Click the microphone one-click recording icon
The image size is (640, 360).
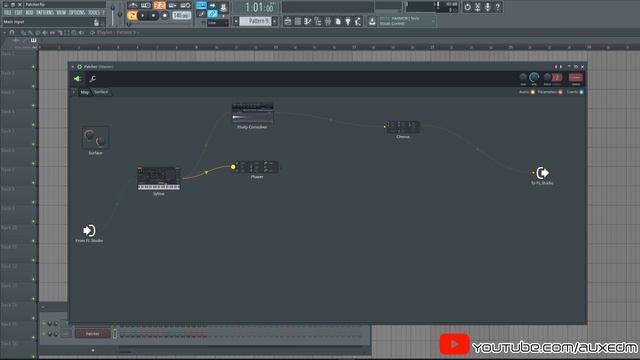(487, 7)
